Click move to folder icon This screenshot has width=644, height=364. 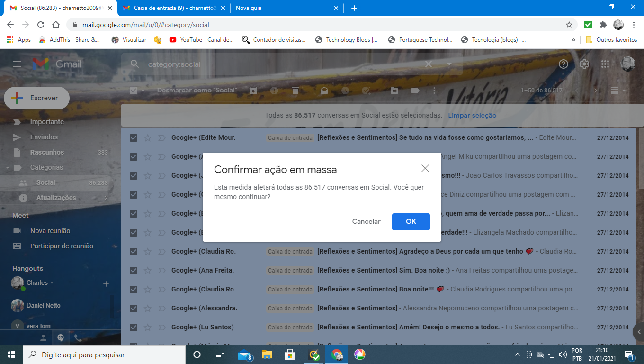(x=394, y=91)
